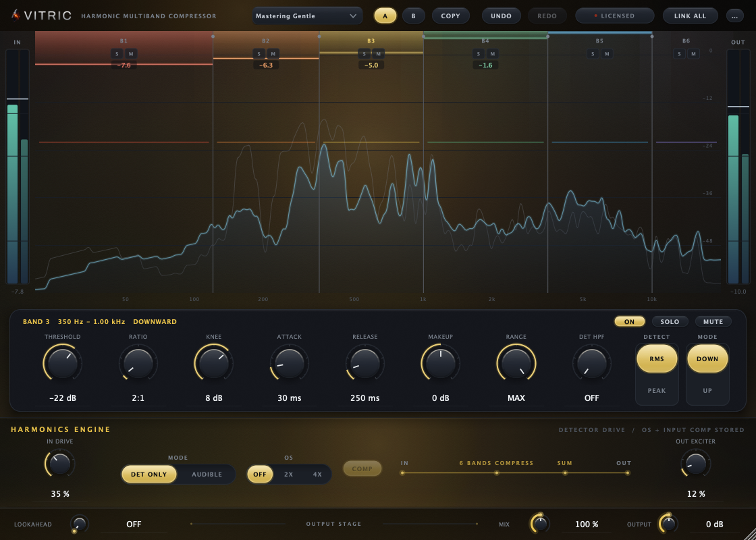Mute band B3 with its M button
The height and width of the screenshot is (540, 756).
click(379, 53)
